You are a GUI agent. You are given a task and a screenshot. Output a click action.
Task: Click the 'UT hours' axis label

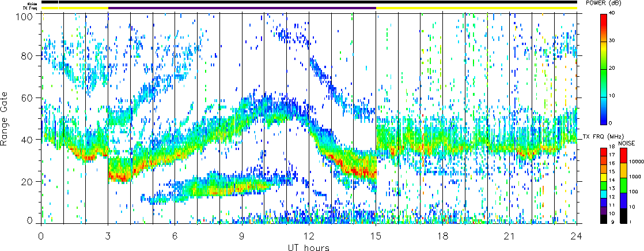coord(308,247)
